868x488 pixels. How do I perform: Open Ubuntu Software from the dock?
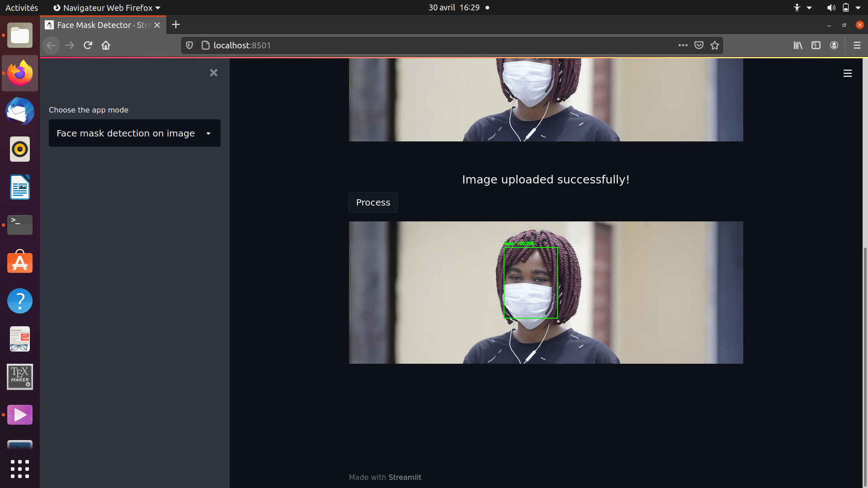[19, 262]
